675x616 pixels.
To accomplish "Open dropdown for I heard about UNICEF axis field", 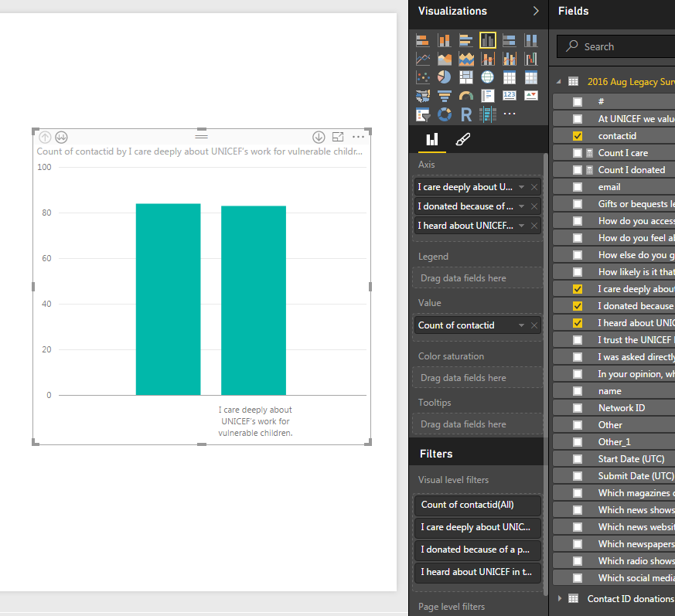I will 521,226.
